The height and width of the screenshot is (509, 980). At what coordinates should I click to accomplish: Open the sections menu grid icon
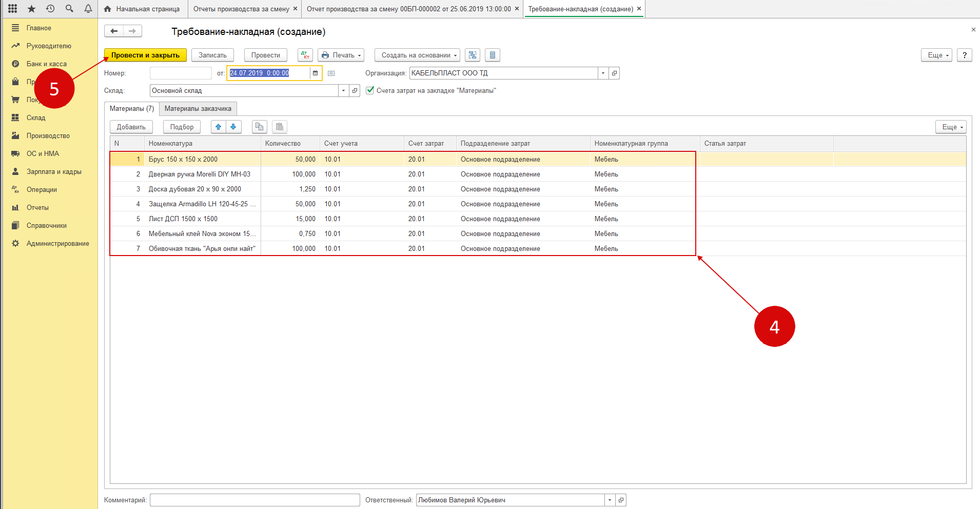click(x=13, y=9)
